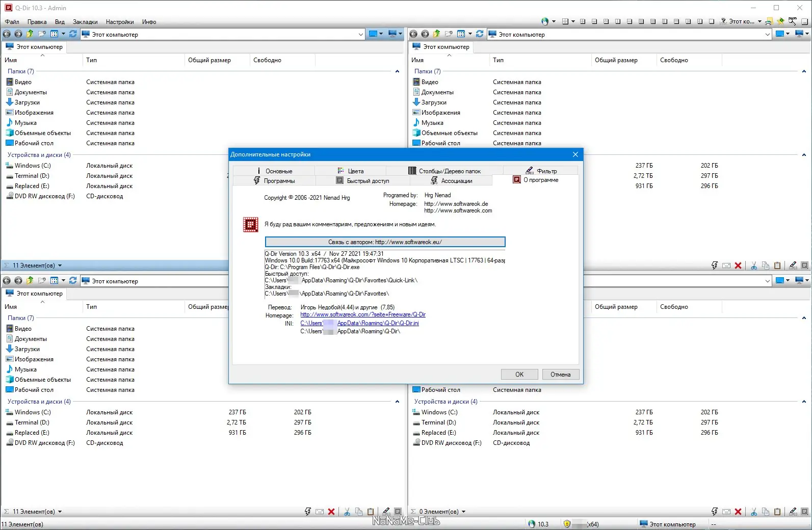The width and height of the screenshot is (812, 530).
Task: Collapse the Папки (7) group in top-left pane
Action: pos(397,71)
